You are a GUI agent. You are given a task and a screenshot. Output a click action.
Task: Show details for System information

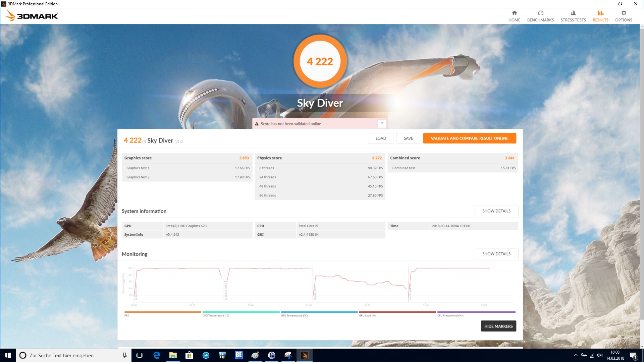(x=496, y=211)
